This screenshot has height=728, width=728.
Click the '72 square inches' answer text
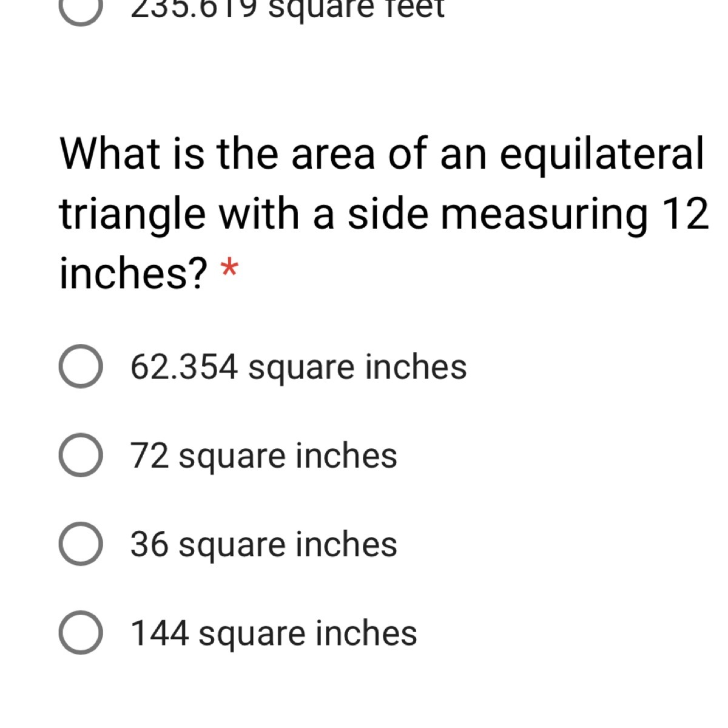pyautogui.click(x=264, y=456)
